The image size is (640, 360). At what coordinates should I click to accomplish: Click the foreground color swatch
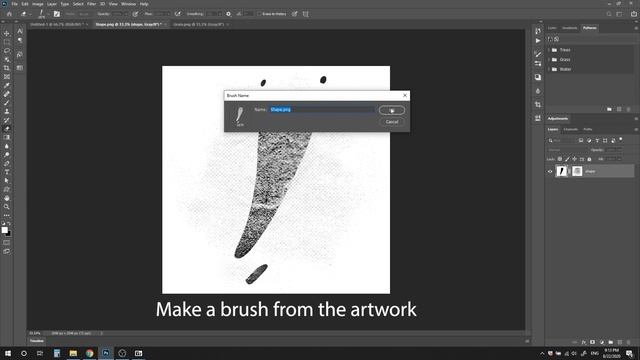point(4,230)
